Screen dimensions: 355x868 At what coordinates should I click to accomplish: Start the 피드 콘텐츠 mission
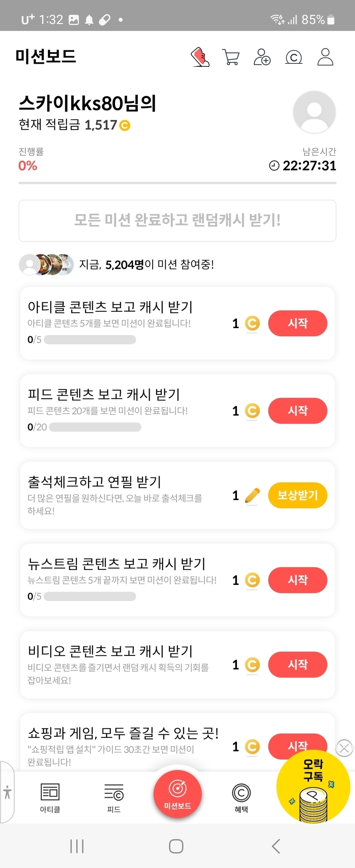coord(298,411)
